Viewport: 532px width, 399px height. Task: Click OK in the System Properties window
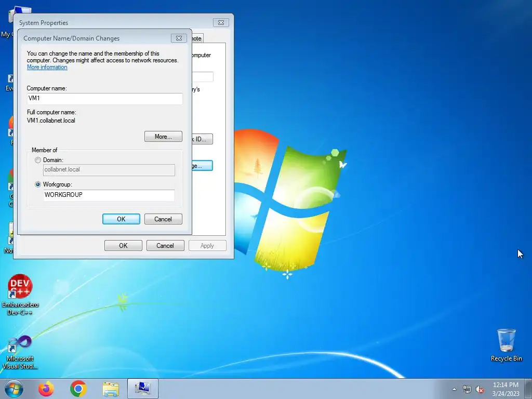tap(123, 246)
